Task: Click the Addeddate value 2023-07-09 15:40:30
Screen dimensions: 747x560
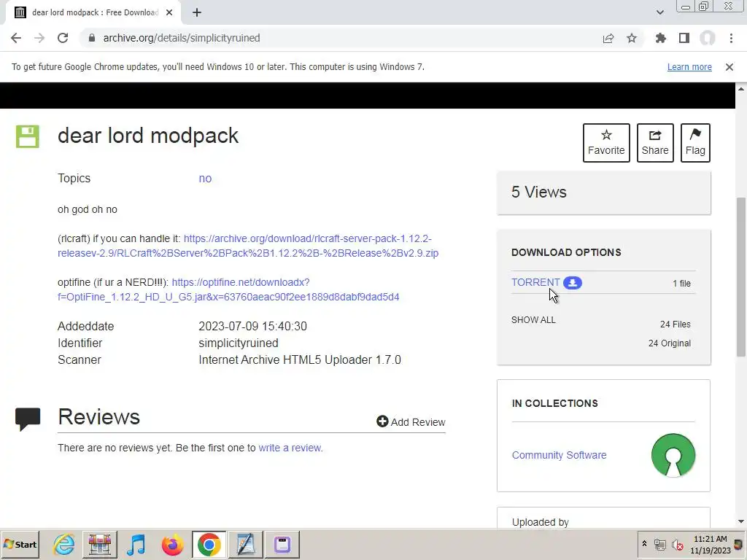Action: (x=252, y=327)
